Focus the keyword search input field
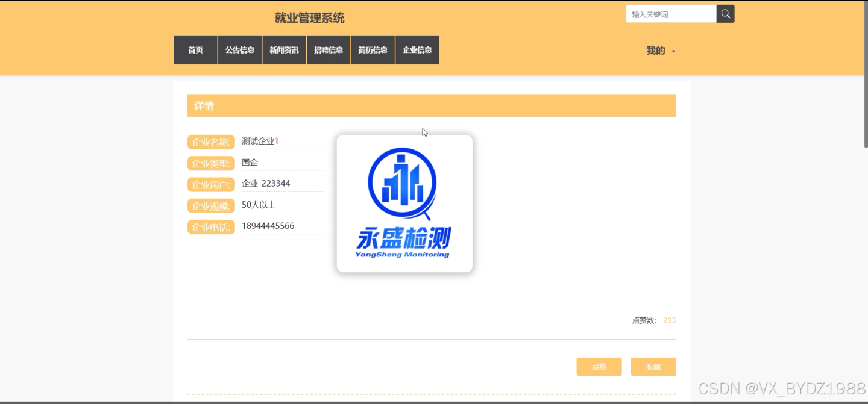Image resolution: width=868 pixels, height=404 pixels. [x=671, y=14]
